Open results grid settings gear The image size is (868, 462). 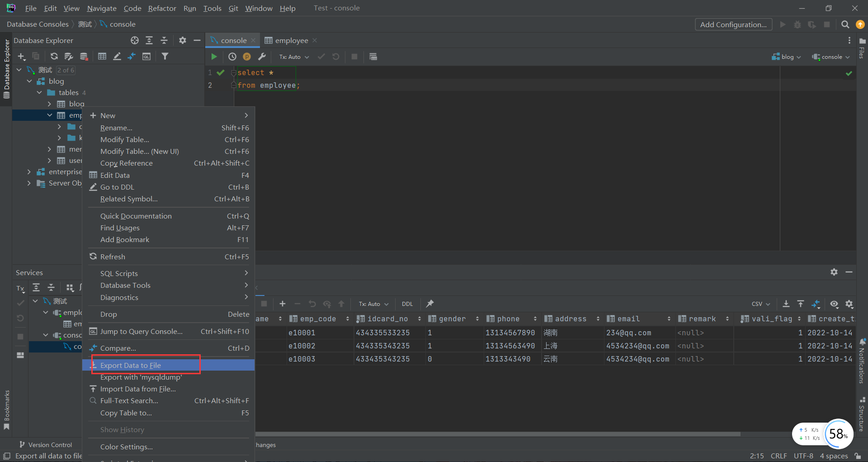click(849, 304)
